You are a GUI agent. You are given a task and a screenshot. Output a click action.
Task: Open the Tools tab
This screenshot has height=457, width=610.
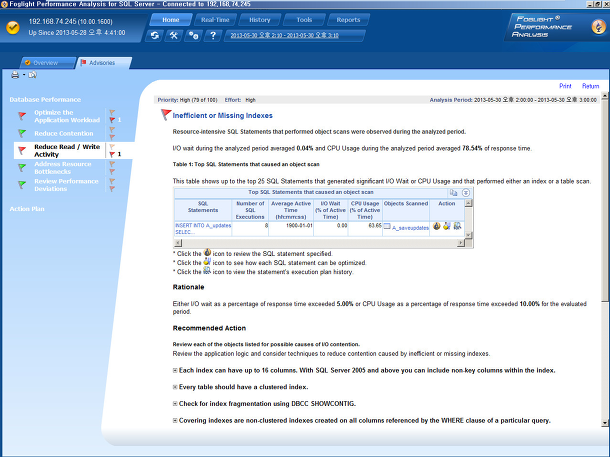click(x=304, y=19)
